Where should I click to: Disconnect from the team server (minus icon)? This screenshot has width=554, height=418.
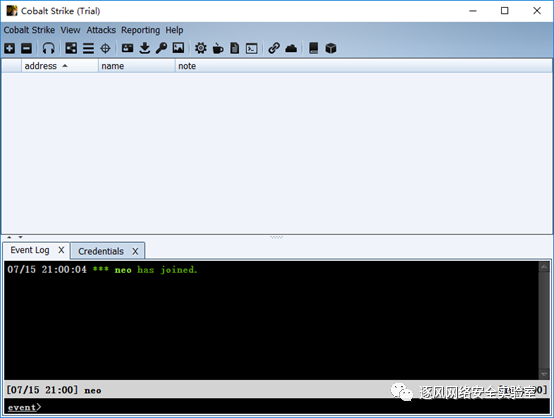point(26,48)
